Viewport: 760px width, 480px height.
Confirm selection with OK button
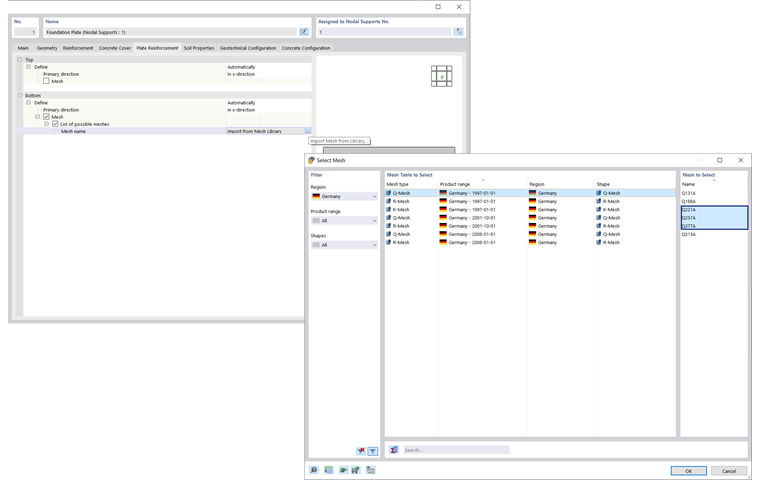pos(688,471)
